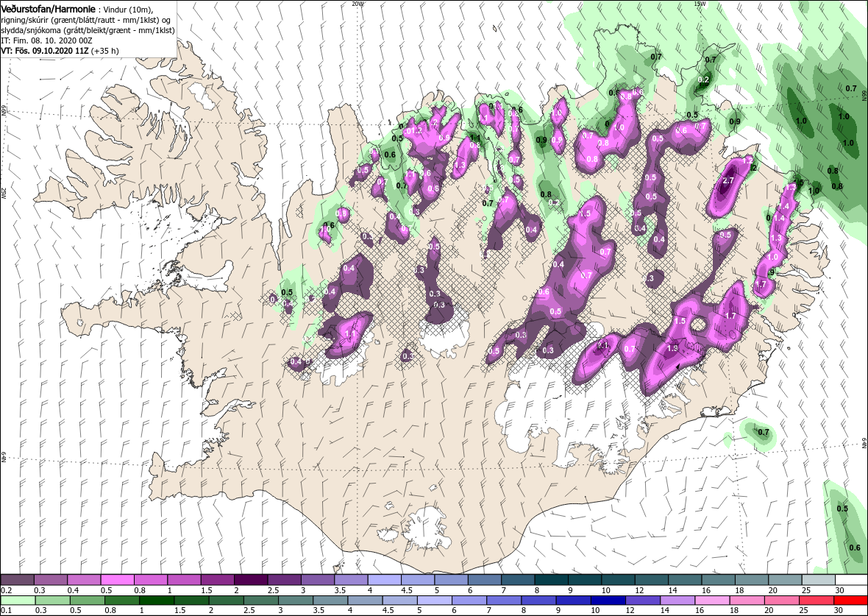Click the magenta swatch between upper 1.5 and 2

coord(218,579)
